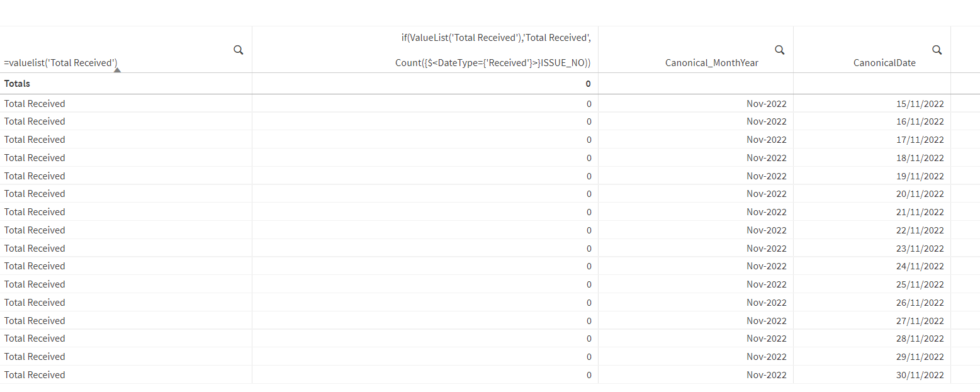Click search icon in CanonicalDate header

click(937, 50)
